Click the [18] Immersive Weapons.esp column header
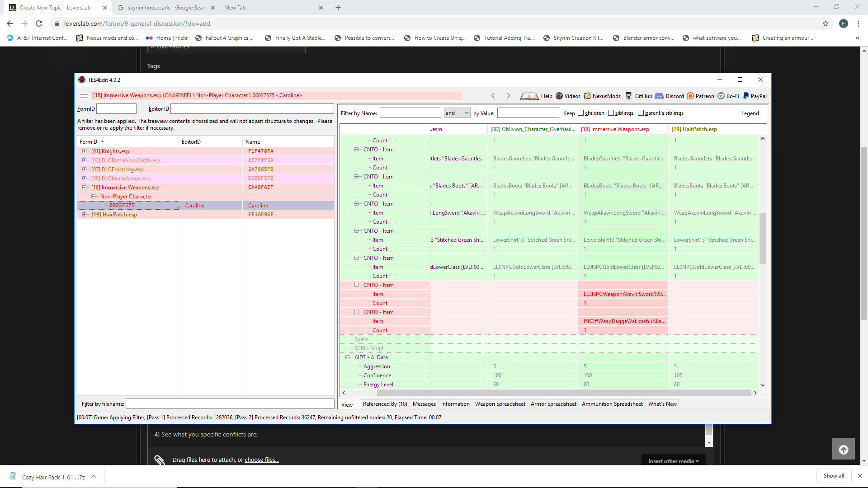Screen dimensions: 868x488 (x=623, y=129)
